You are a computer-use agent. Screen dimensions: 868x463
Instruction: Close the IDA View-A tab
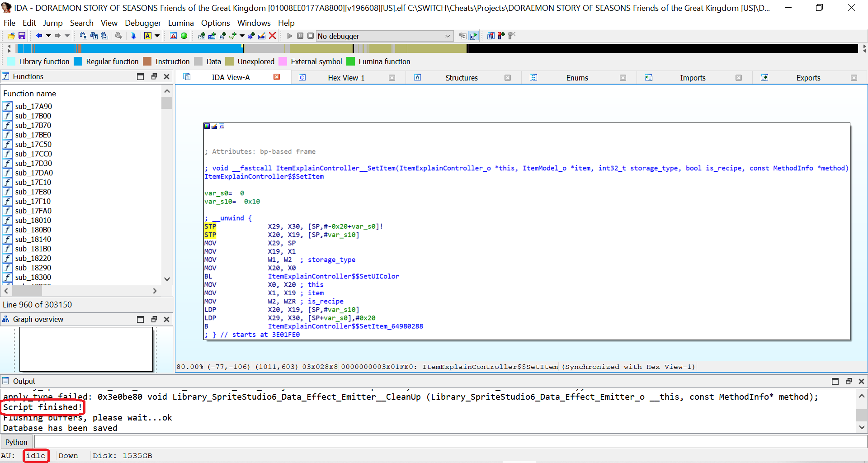coord(277,77)
